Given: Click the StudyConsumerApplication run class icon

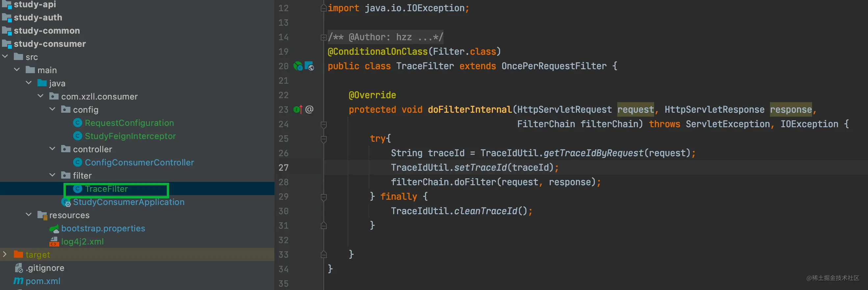Looking at the screenshot, I should click(66, 202).
